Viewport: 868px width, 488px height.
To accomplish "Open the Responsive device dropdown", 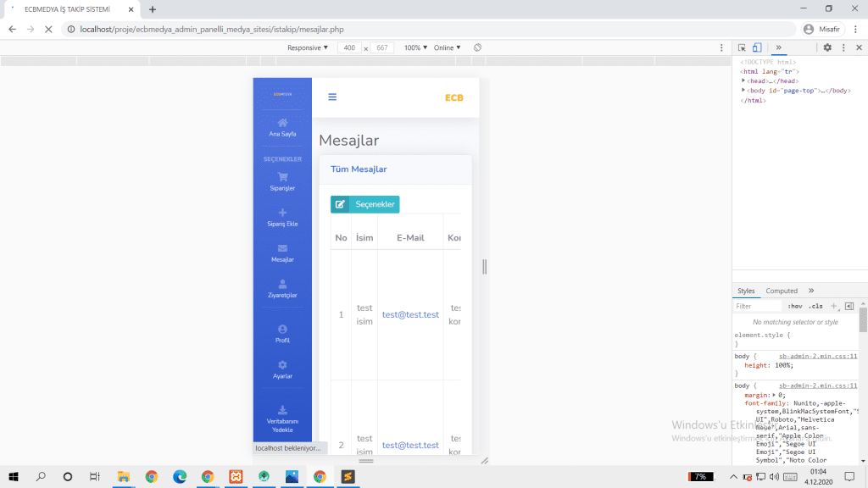I will click(x=308, y=47).
